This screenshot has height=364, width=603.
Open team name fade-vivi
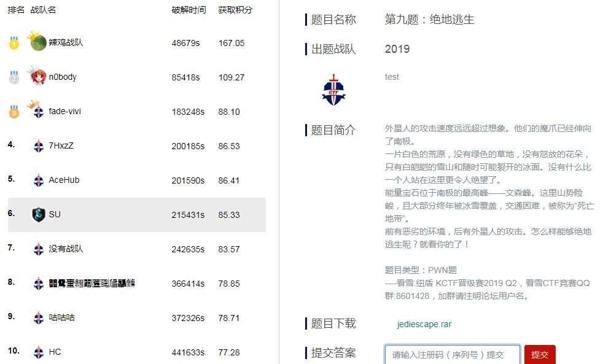pyautogui.click(x=64, y=111)
